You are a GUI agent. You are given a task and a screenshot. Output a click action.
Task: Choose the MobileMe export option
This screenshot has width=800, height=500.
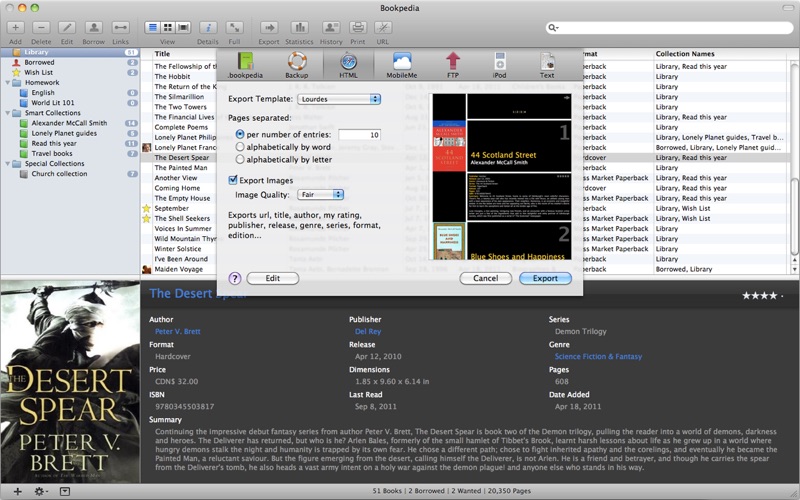point(401,62)
